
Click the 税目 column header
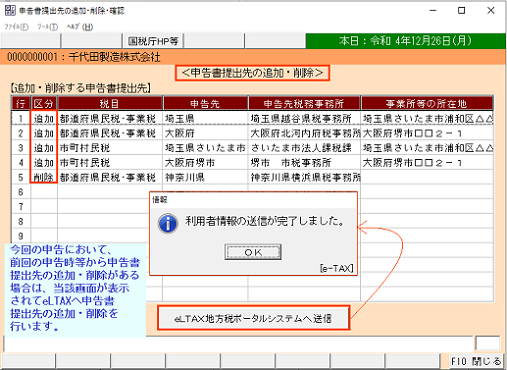point(110,104)
